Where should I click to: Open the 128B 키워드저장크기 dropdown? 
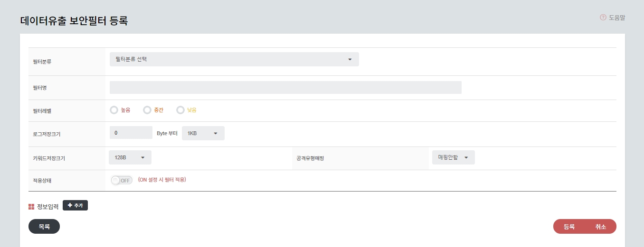pos(130,157)
